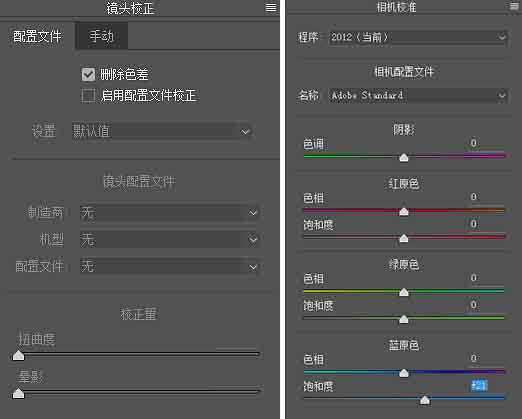Open the 镜头校正 panel menu icon
The width and height of the screenshot is (522, 419).
pyautogui.click(x=271, y=7)
